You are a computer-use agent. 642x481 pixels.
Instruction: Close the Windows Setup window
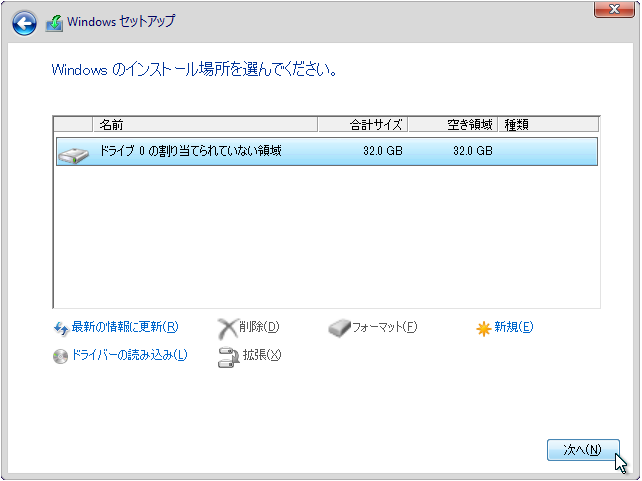614,9
